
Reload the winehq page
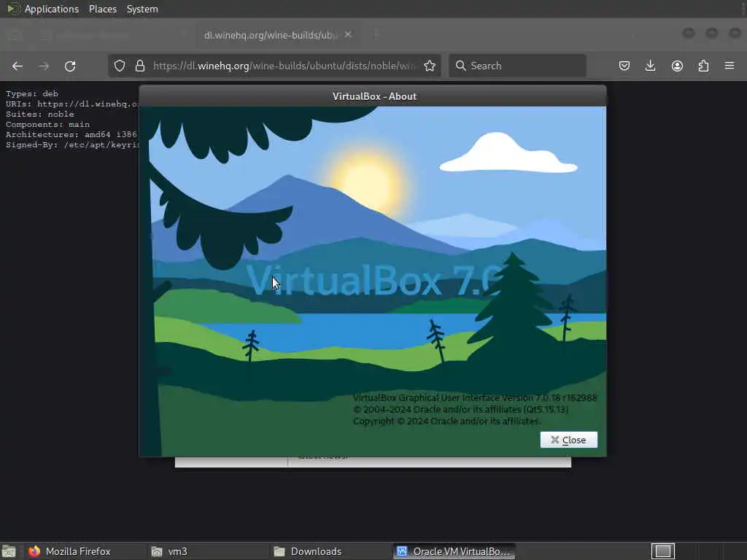point(70,66)
